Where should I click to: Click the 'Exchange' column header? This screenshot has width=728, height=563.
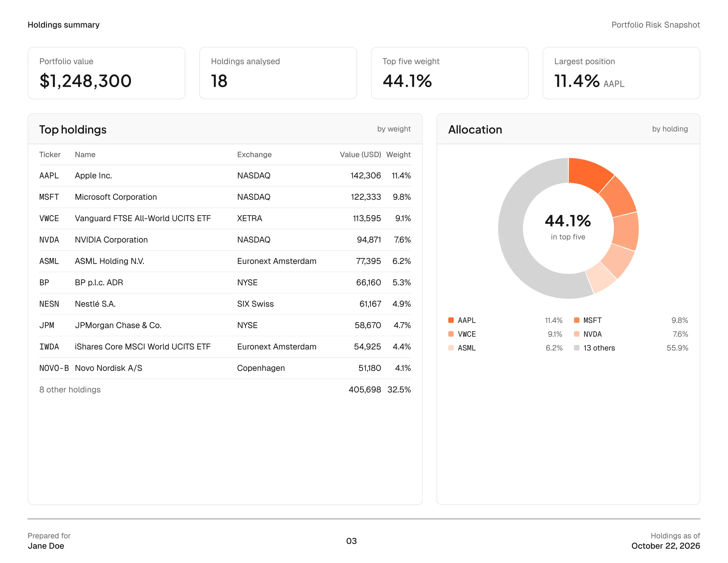[x=254, y=154]
